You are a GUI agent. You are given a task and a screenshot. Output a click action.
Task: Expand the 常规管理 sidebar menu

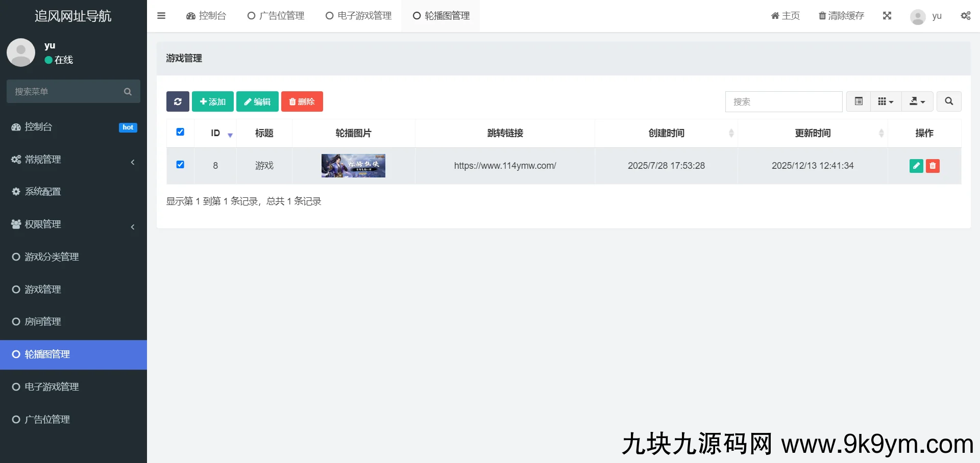[73, 160]
